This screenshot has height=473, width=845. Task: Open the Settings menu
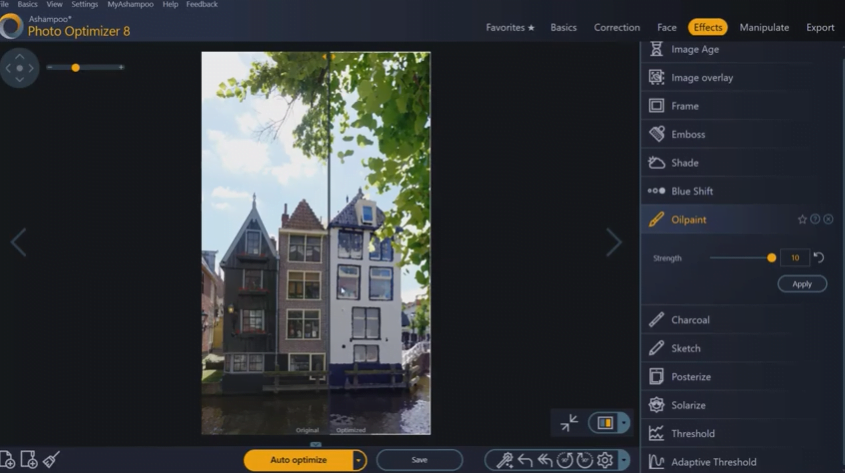pyautogui.click(x=85, y=4)
